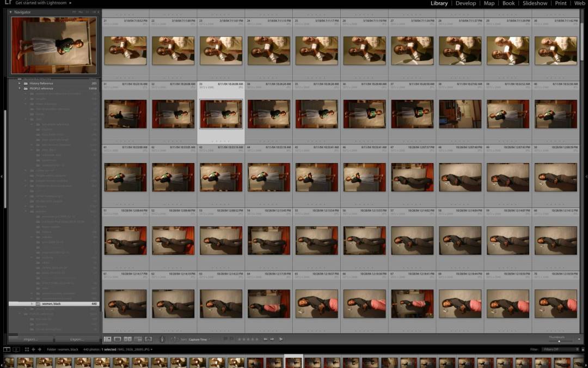Open the Library module
Viewport: 588px width, 368px height.
coord(439,3)
